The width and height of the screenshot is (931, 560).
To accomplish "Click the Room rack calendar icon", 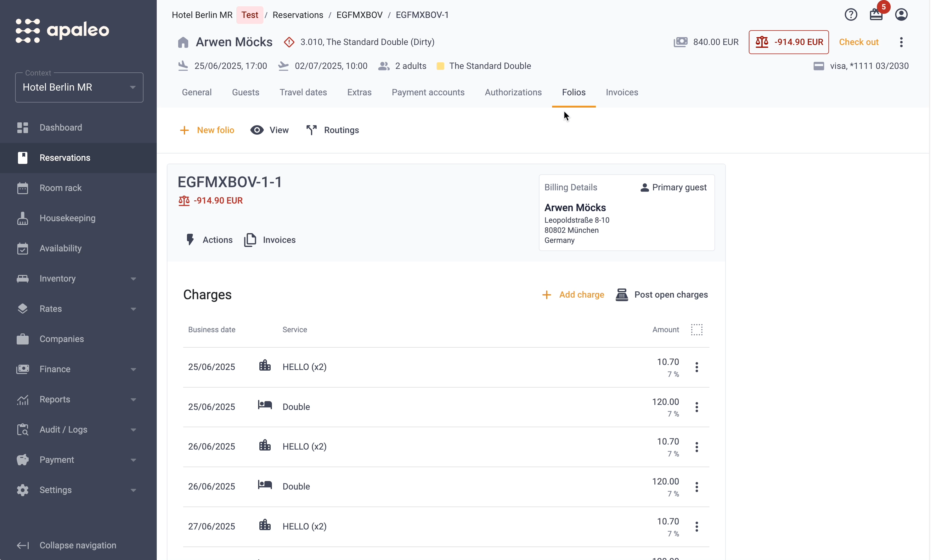I will tap(23, 188).
